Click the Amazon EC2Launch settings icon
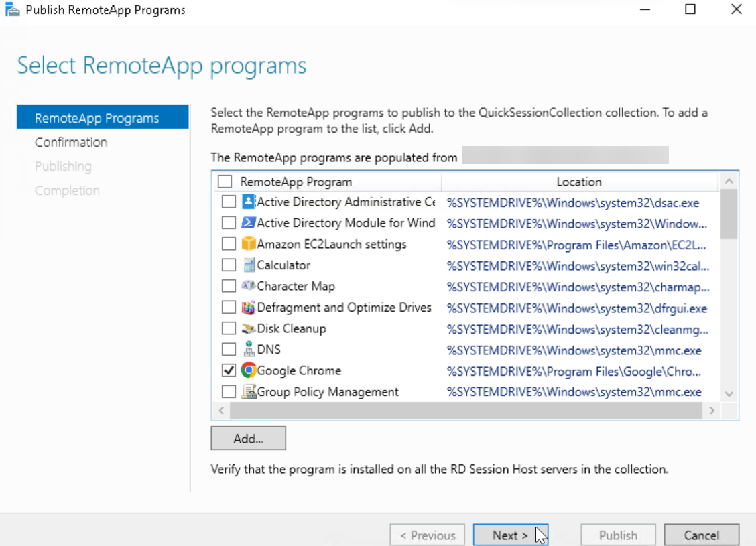Image resolution: width=756 pixels, height=546 pixels. [x=249, y=244]
